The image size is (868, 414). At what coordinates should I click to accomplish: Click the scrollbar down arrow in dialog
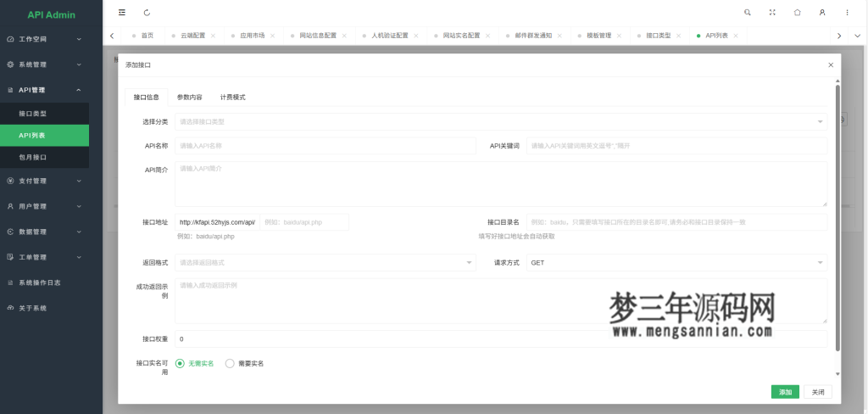tap(837, 374)
